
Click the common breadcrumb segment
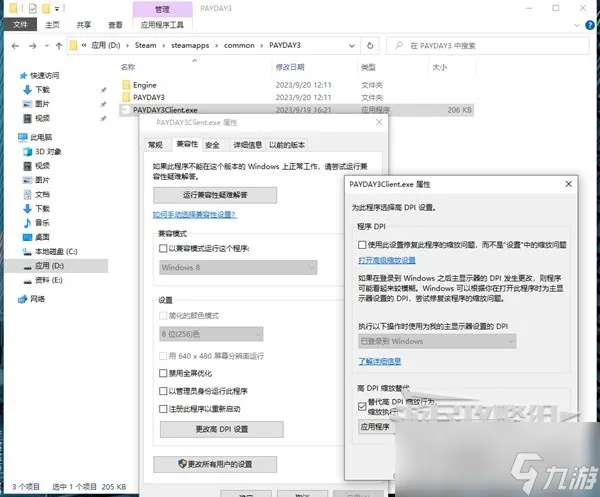[239, 45]
